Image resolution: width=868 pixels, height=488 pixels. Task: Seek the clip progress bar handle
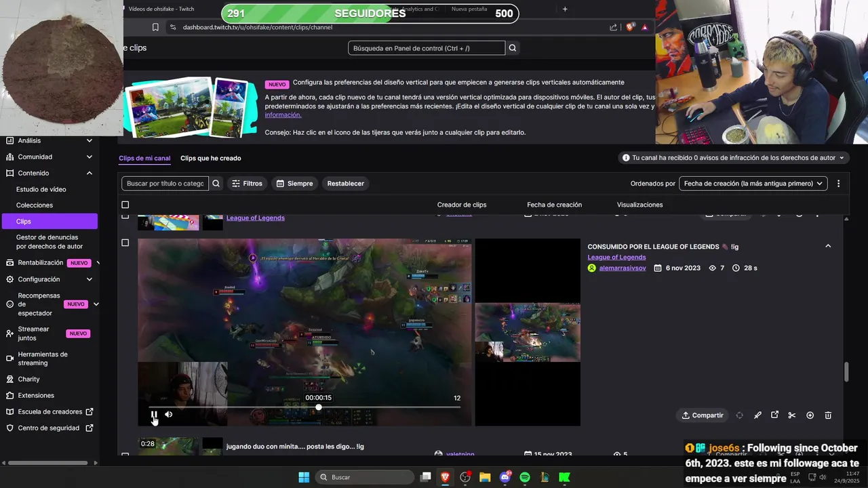pos(319,407)
